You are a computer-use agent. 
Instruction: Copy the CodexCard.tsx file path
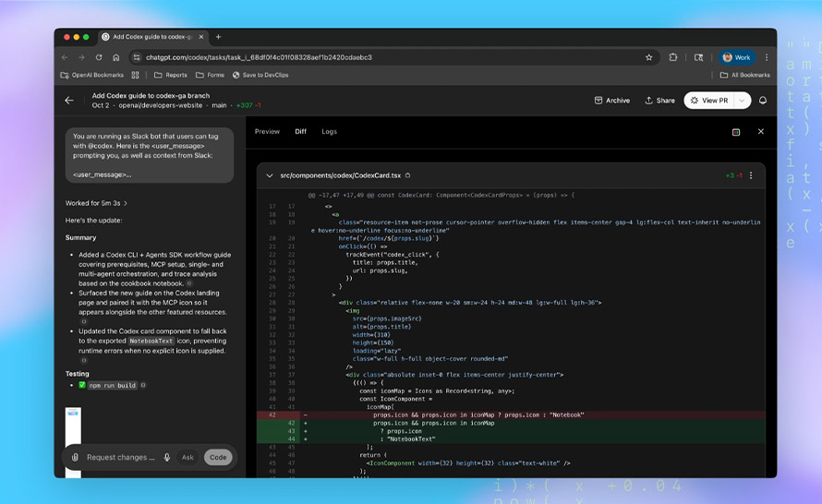[x=407, y=175]
